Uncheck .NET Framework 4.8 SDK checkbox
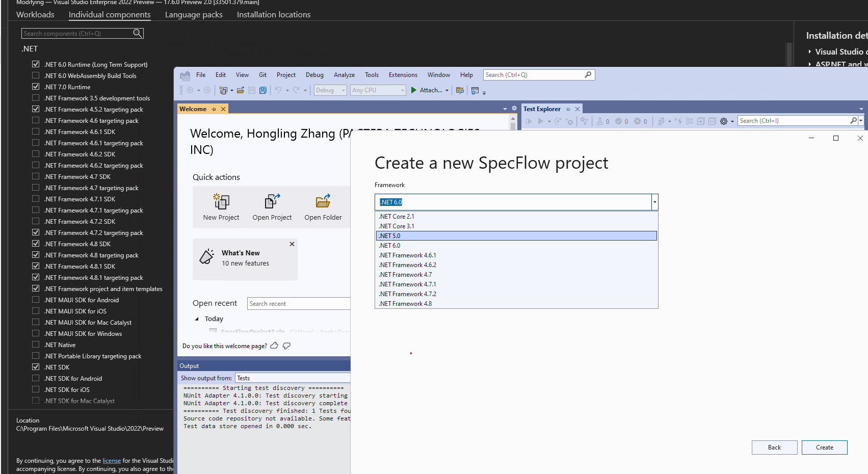Screen dimensions: 868x474 [x=36, y=244]
